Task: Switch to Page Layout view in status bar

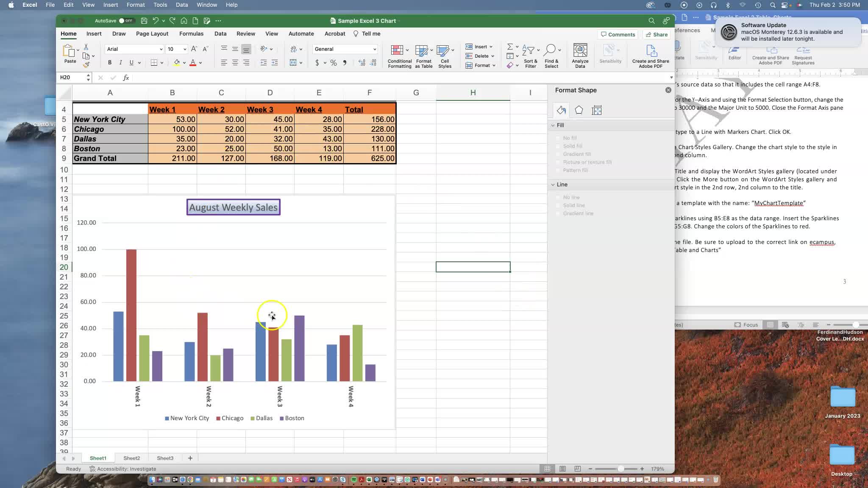Action: (562, 469)
